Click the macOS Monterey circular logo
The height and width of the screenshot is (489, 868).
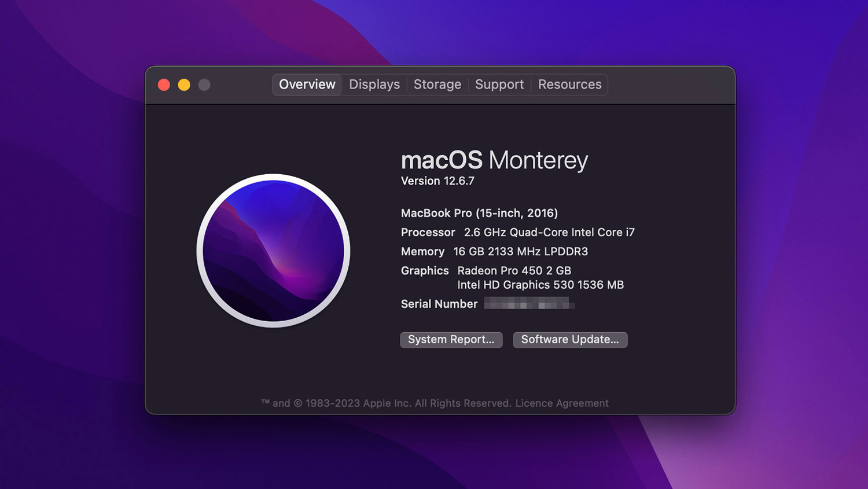273,251
